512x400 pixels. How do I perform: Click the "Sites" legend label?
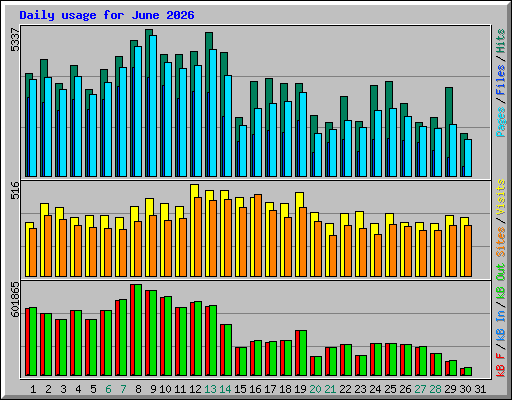tap(501, 242)
